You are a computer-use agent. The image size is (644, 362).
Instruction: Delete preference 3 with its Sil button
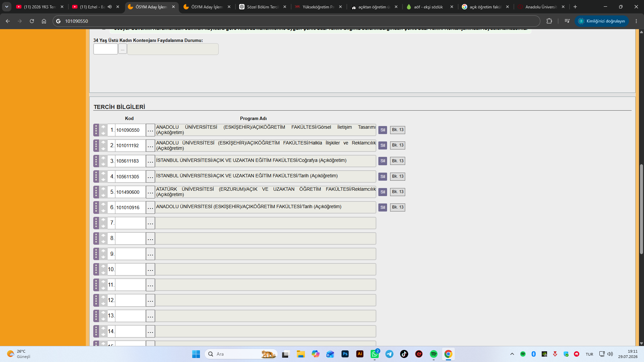click(x=383, y=161)
